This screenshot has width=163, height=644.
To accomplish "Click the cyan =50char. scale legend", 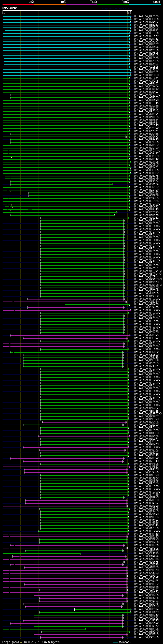I will pos(122,642).
